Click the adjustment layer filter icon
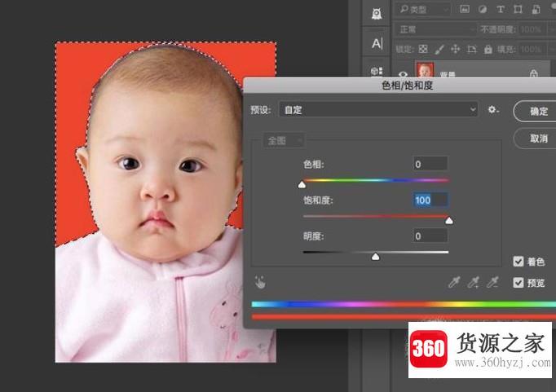 point(483,10)
